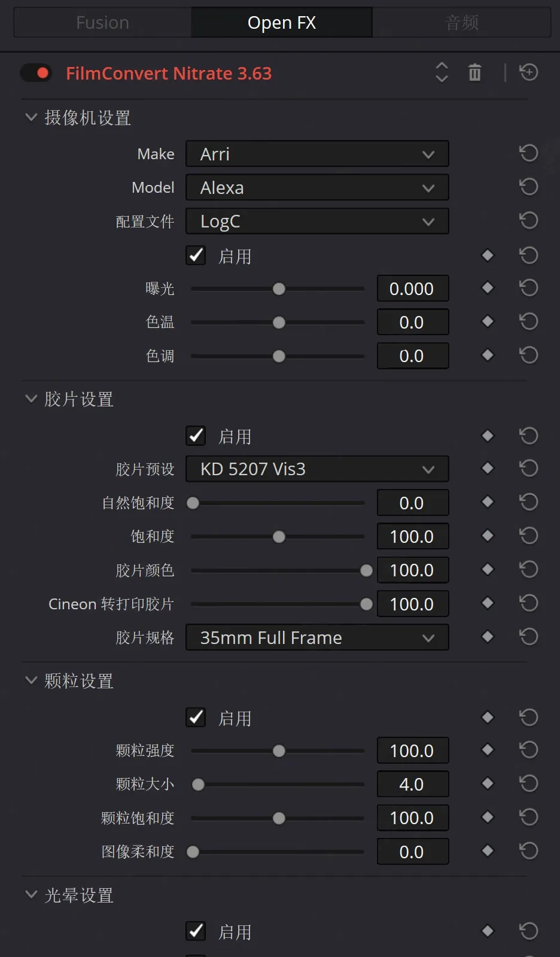Screen dimensions: 560x957
Task: Reset the 色温 (color temperature) value
Action: [528, 322]
